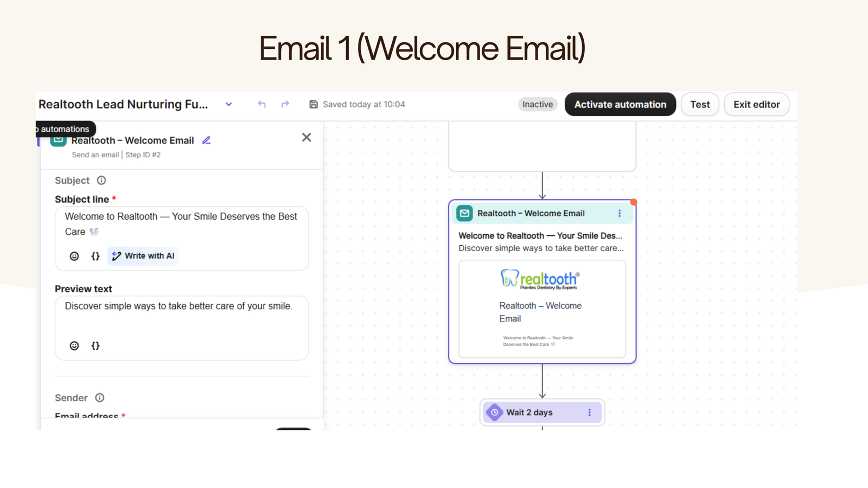Exit the editor
This screenshot has height=488, width=868.
(x=756, y=104)
